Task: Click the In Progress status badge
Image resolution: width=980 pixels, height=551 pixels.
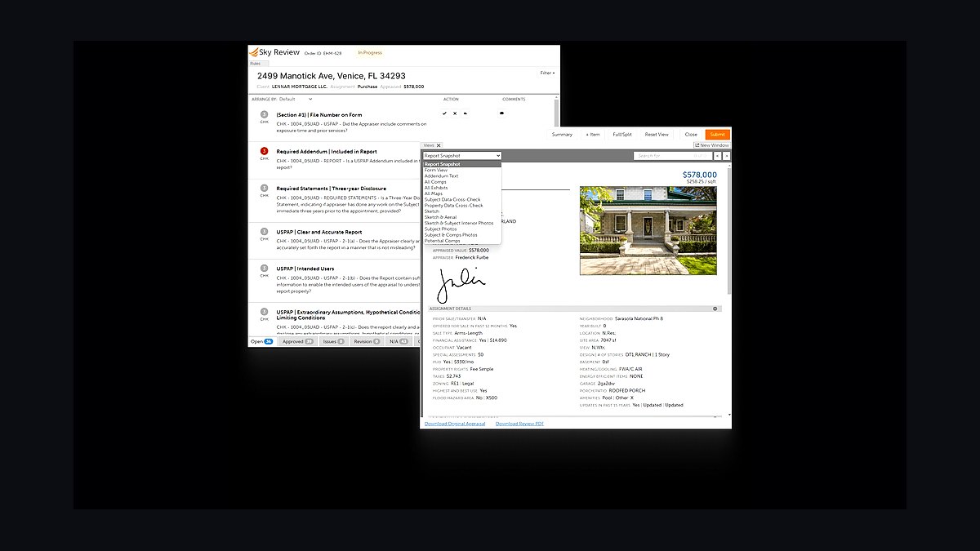Action: pyautogui.click(x=370, y=52)
